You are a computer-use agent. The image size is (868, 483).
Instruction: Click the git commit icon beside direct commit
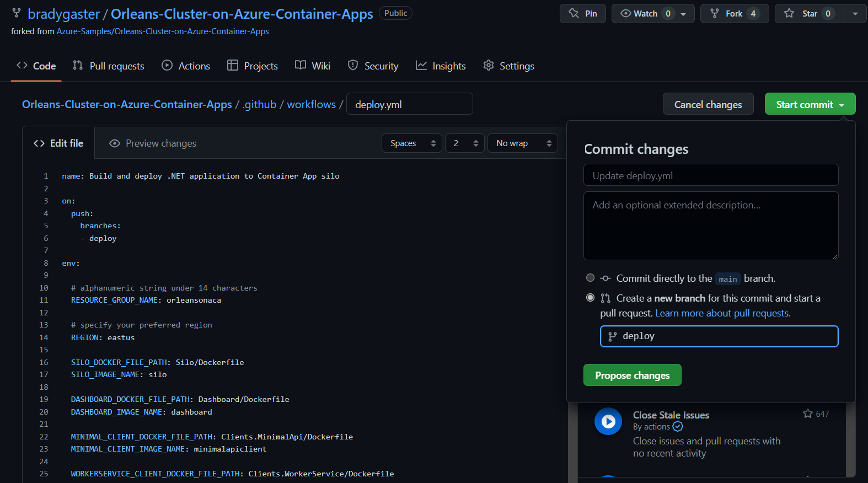click(606, 278)
